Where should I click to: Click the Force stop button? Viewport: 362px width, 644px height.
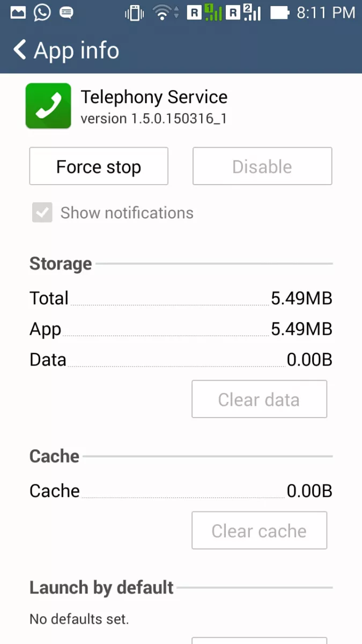pyautogui.click(x=99, y=166)
